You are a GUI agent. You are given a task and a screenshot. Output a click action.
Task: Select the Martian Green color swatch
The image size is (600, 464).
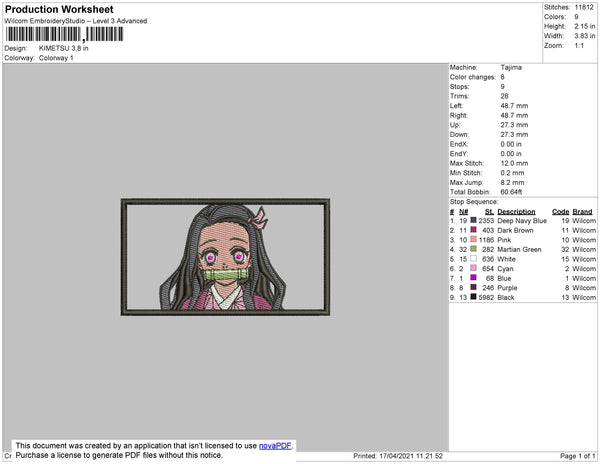pyautogui.click(x=473, y=249)
